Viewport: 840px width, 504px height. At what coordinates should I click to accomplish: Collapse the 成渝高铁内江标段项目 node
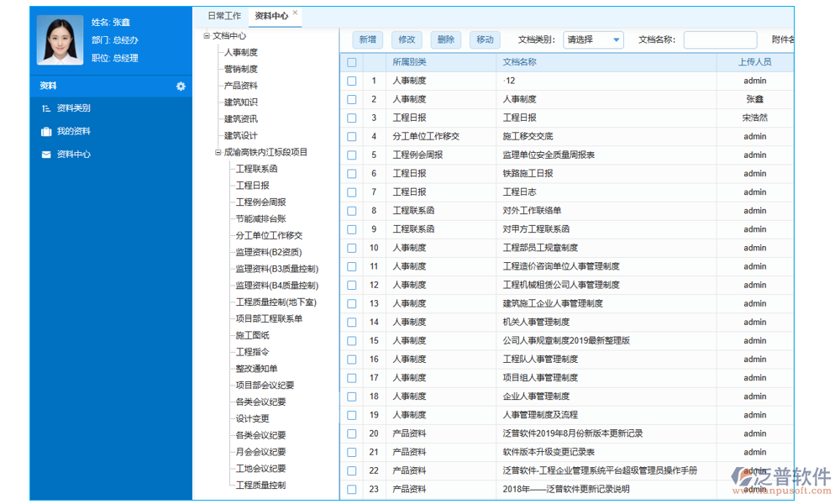(218, 153)
